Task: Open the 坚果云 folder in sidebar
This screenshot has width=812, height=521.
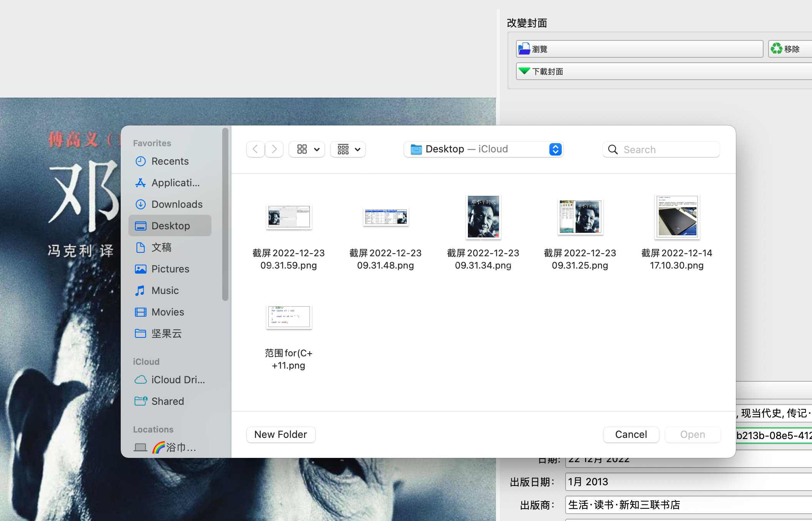Action: tap(166, 334)
